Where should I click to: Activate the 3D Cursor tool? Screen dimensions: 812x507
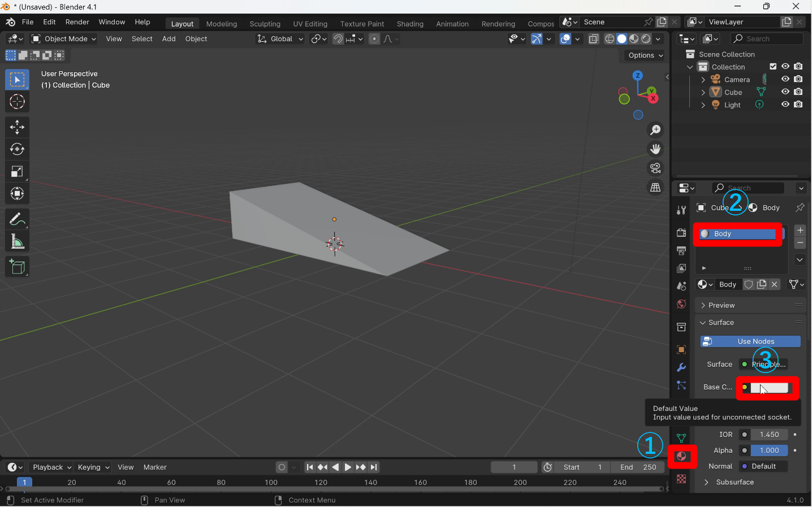click(x=17, y=102)
